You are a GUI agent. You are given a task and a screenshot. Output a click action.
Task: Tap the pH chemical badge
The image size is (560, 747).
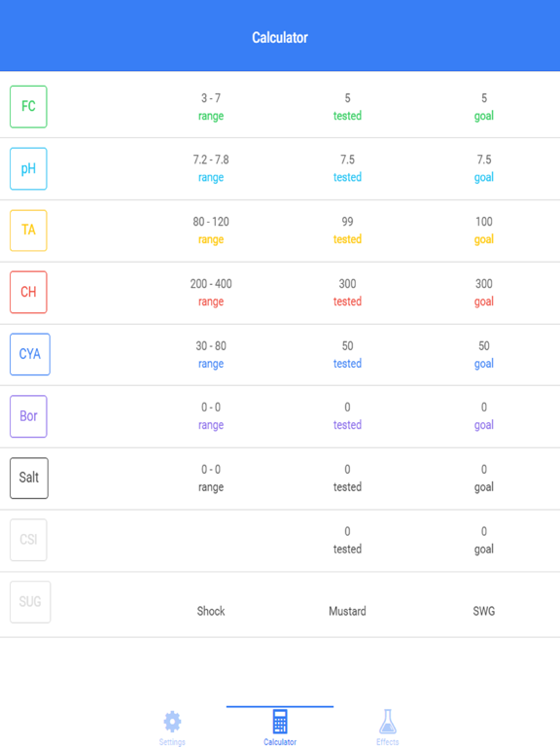[x=28, y=168]
